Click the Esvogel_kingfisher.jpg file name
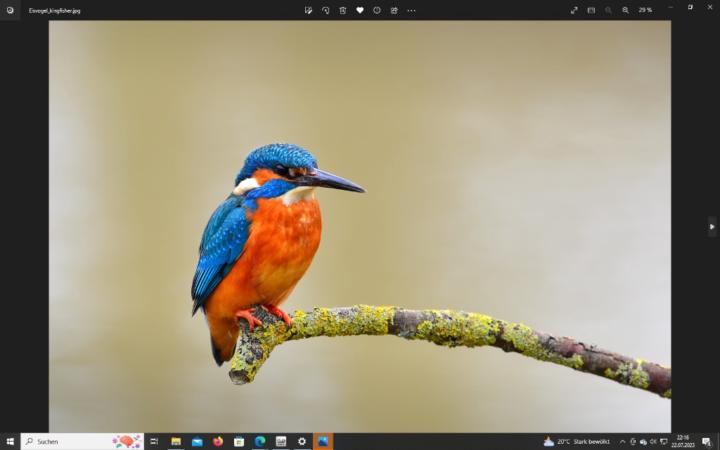Viewport: 720px width, 450px height. tap(55, 11)
